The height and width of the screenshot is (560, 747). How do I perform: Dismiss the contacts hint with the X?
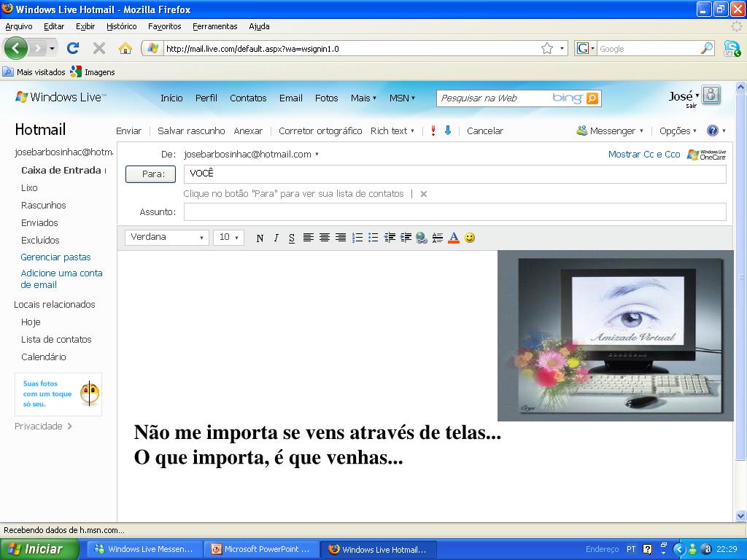424,194
